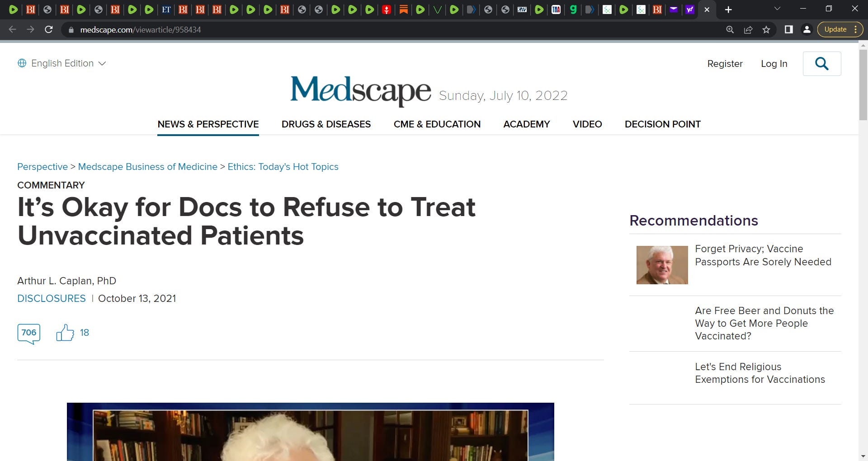Switch to the first green play-icon tab

coord(14,9)
